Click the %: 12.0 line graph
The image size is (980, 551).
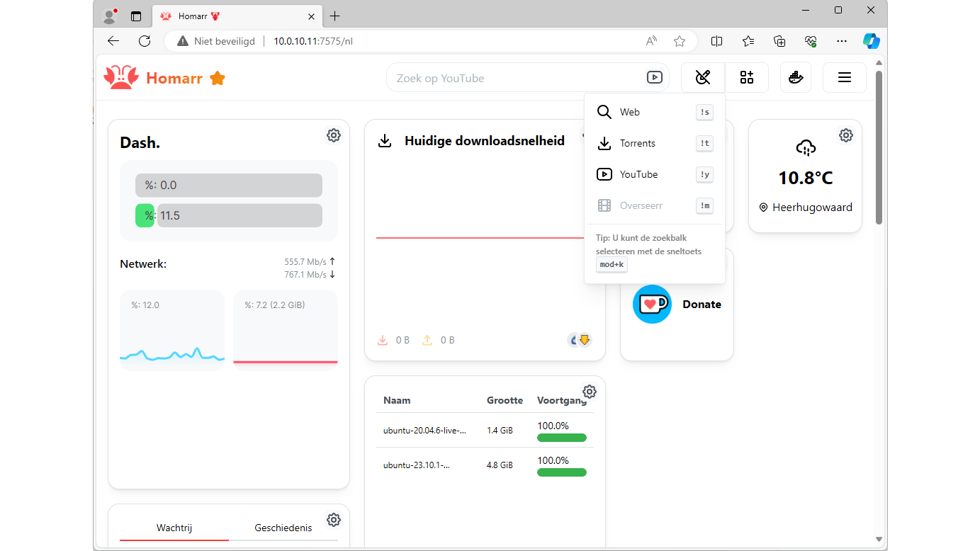pyautogui.click(x=172, y=330)
